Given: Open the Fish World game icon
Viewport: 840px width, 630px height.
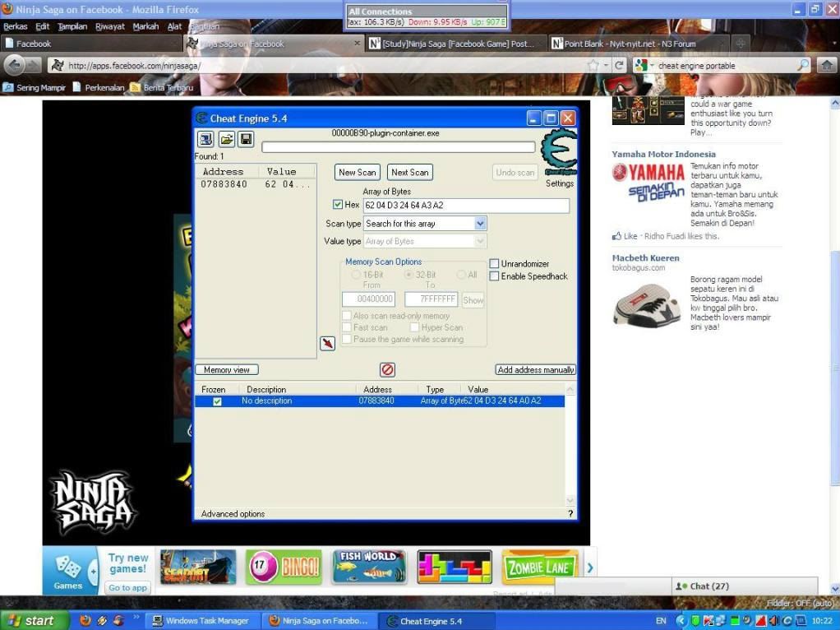Looking at the screenshot, I should point(369,567).
